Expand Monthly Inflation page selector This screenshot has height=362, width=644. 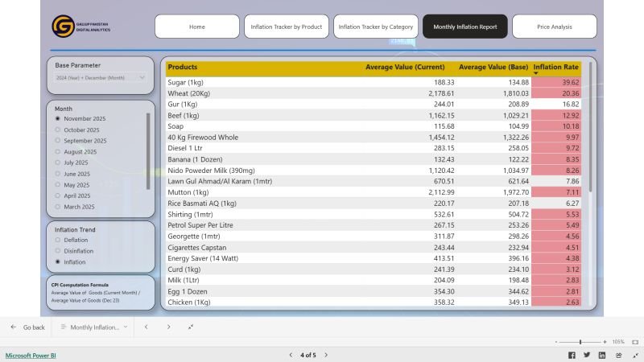coord(94,327)
